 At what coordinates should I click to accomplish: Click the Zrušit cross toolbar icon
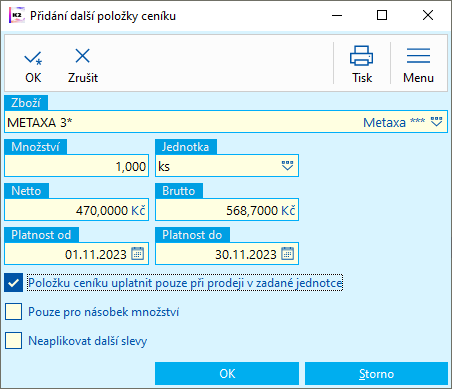(x=82, y=56)
